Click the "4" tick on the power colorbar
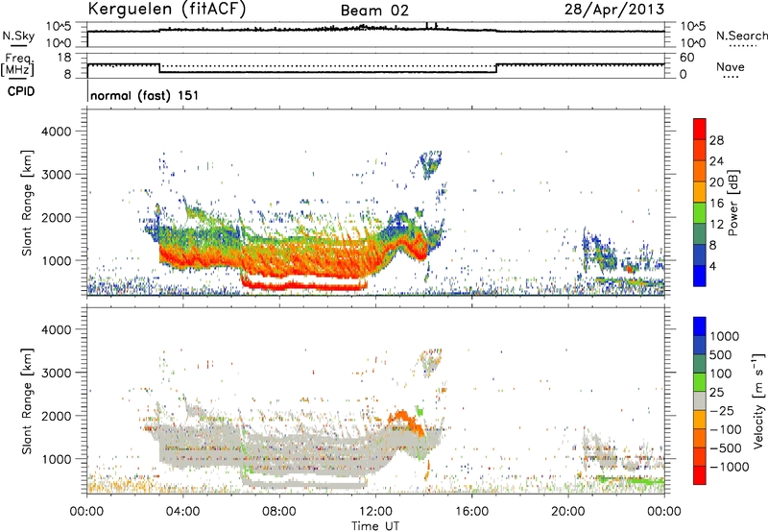Screen dimensions: 768x532 (713, 266)
